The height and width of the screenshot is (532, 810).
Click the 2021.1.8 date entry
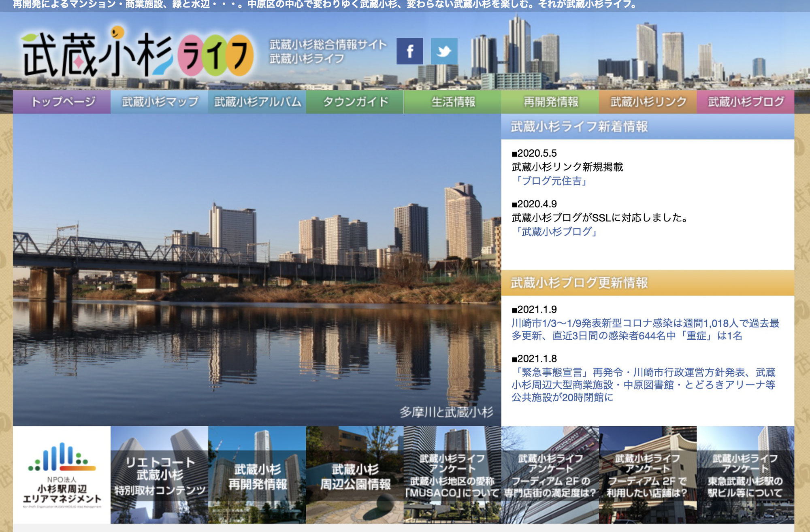(x=535, y=359)
